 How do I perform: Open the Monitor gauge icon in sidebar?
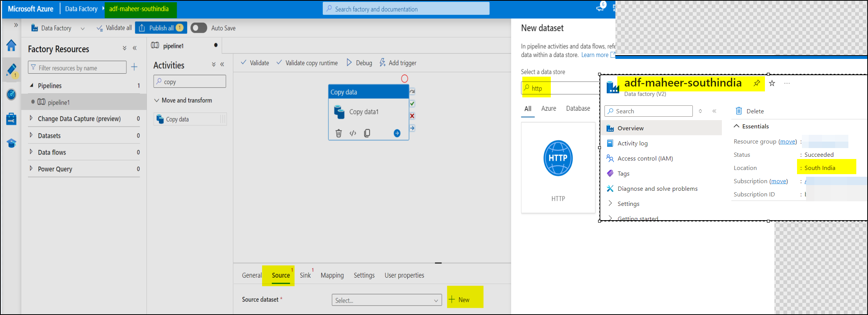pos(11,94)
